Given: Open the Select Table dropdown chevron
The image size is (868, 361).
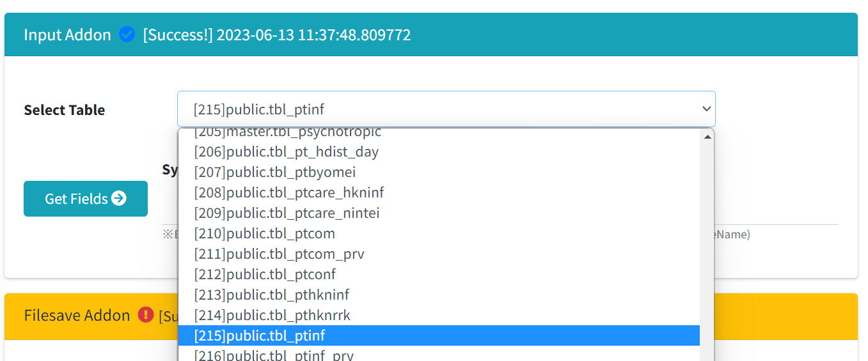Looking at the screenshot, I should tap(706, 109).
